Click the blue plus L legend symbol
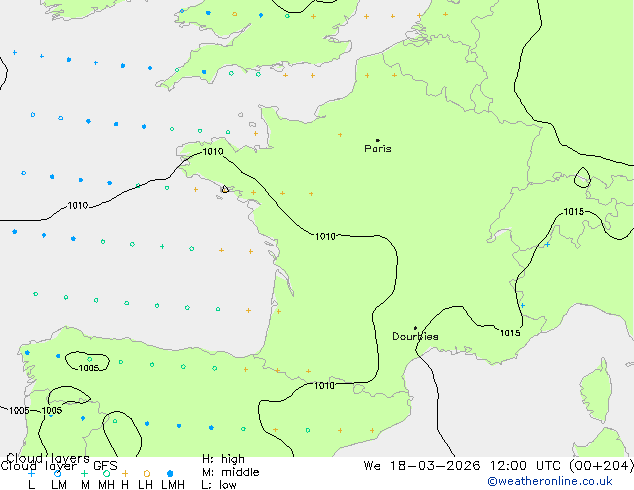The image size is (634, 490). pyautogui.click(x=31, y=473)
